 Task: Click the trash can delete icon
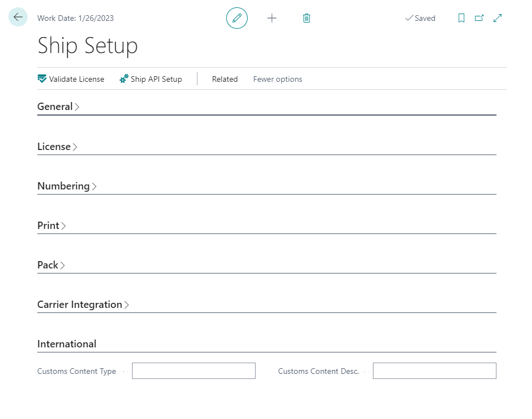[306, 18]
